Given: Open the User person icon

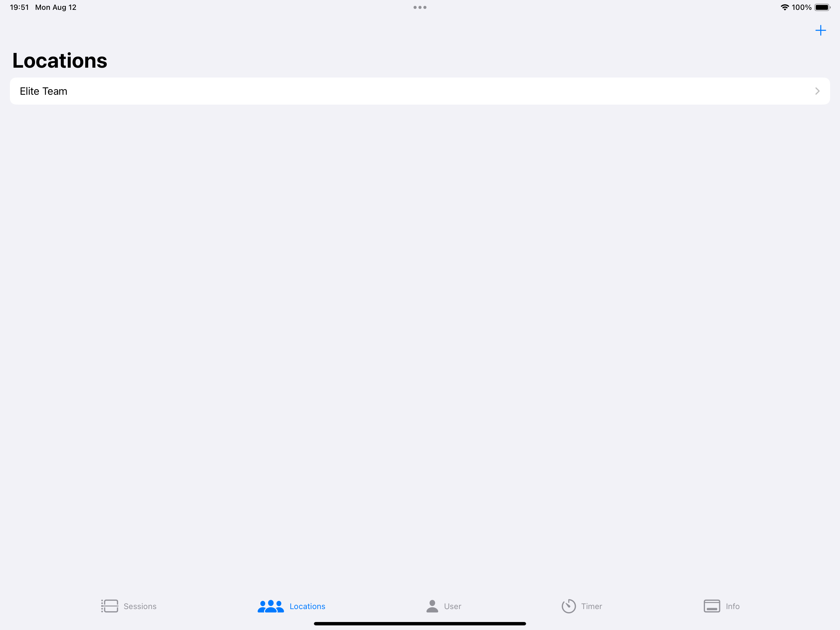Looking at the screenshot, I should (432, 606).
